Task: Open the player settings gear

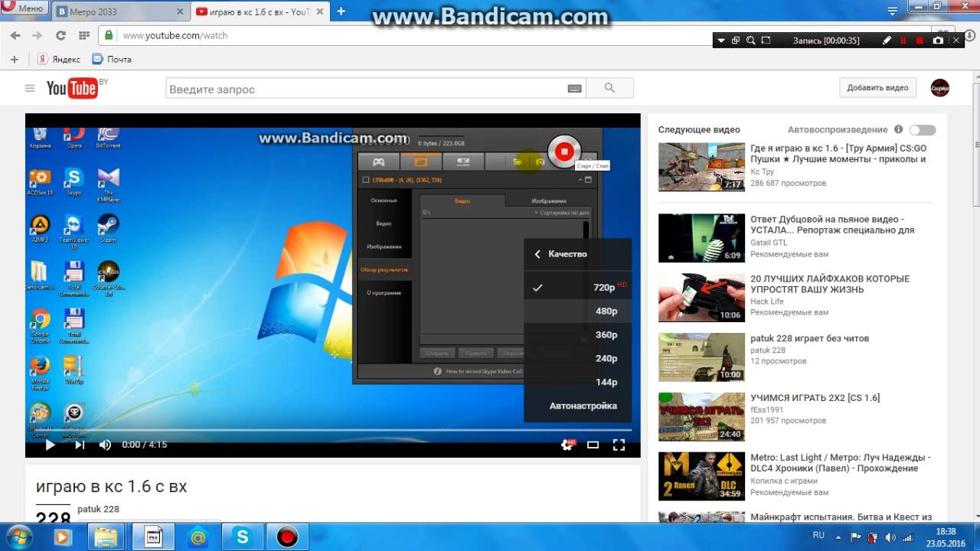Action: click(x=567, y=445)
